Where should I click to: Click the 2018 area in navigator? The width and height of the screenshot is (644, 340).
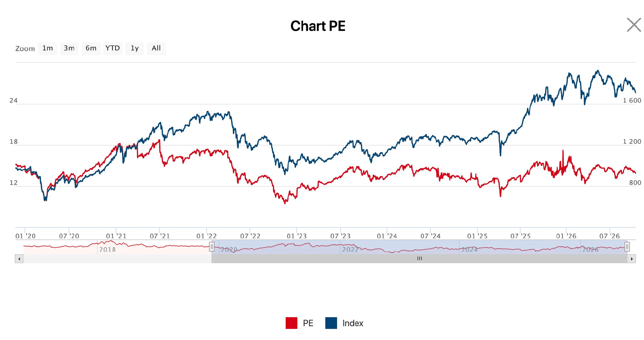[x=107, y=250]
